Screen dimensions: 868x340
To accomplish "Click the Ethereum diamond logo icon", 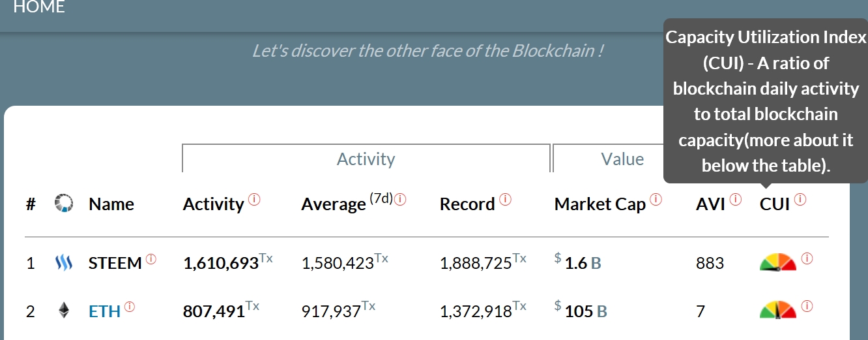I will (x=64, y=310).
